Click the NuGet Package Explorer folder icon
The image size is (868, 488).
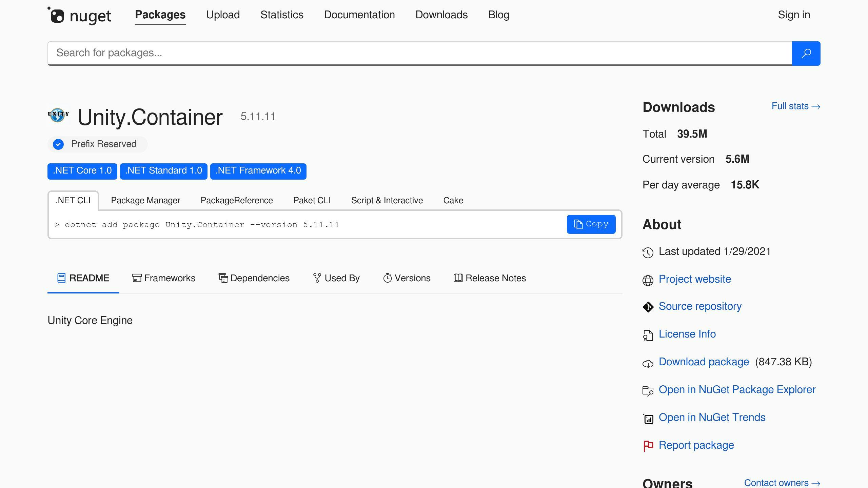click(648, 391)
